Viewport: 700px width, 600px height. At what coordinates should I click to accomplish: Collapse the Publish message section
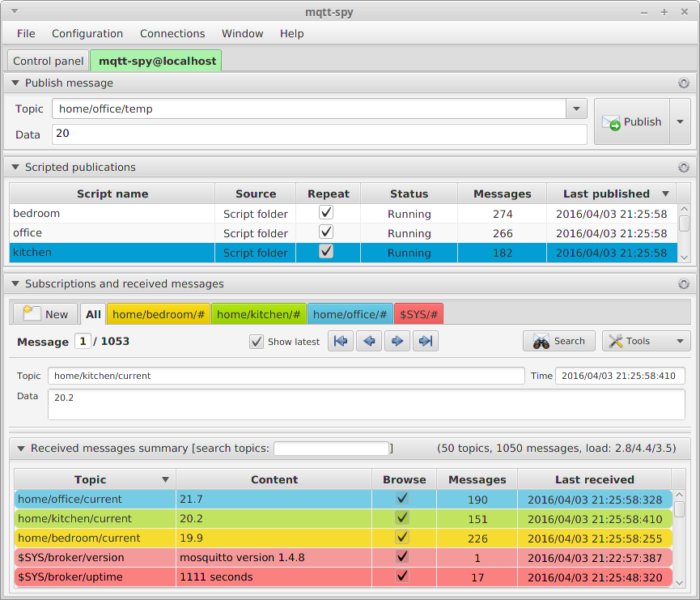(15, 83)
